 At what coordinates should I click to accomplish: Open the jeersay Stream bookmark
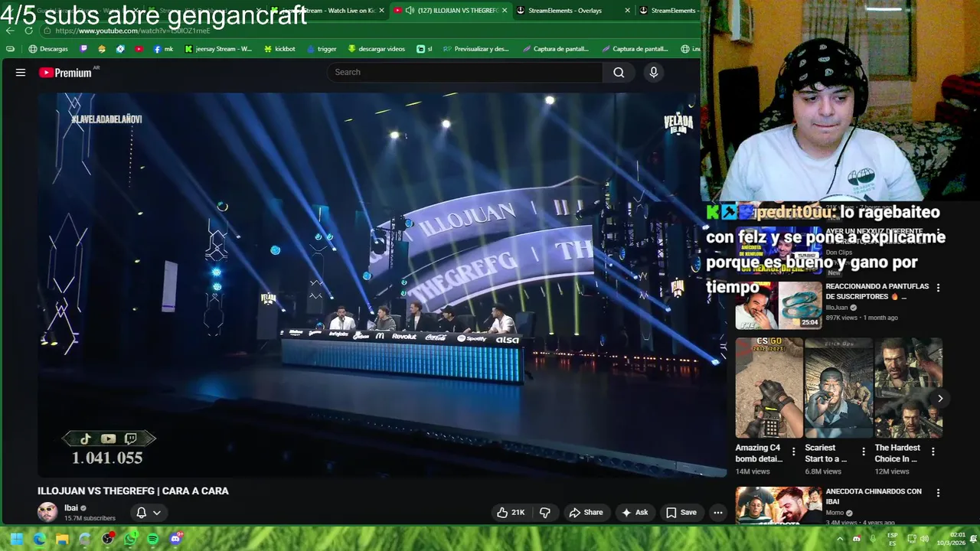click(x=217, y=48)
